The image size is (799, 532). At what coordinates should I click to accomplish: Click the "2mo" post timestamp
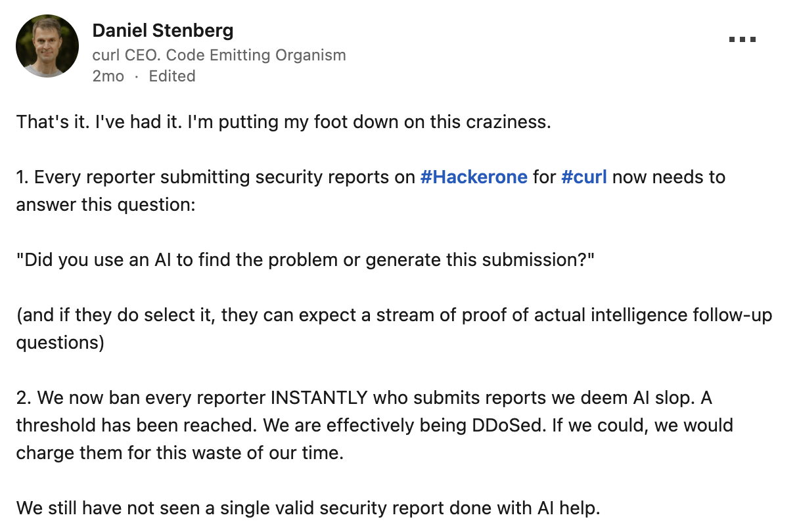[x=108, y=76]
